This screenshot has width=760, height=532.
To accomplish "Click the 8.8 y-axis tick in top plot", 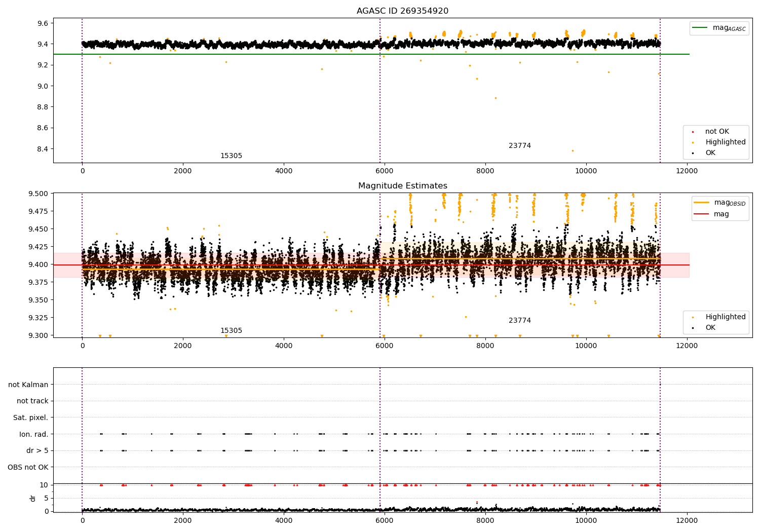I will click(x=43, y=107).
